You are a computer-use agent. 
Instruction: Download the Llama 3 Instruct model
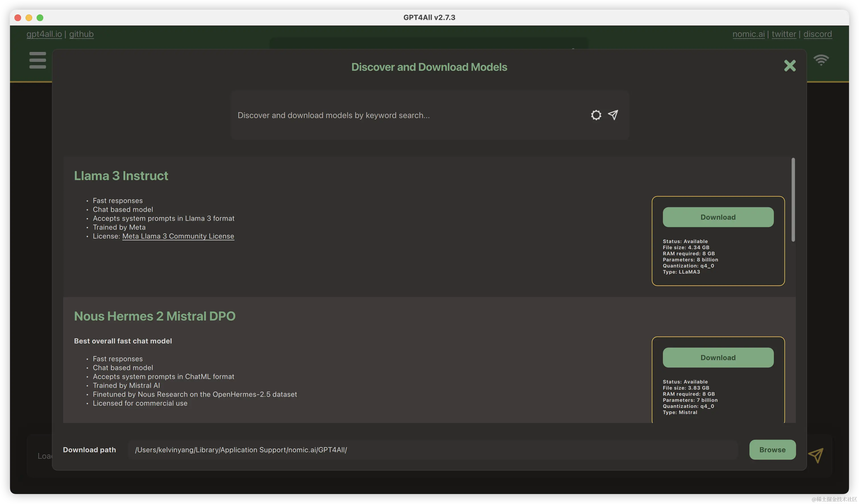(x=718, y=217)
